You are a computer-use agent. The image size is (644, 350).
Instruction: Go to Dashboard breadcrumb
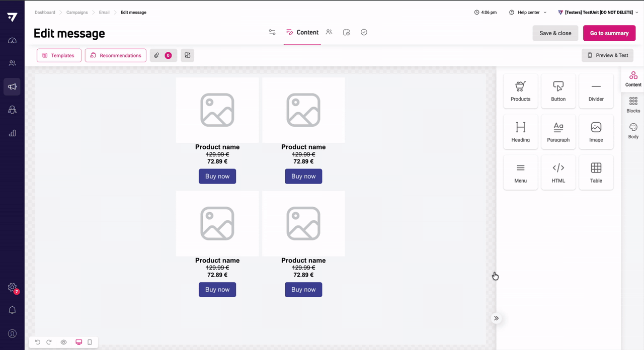tap(45, 13)
